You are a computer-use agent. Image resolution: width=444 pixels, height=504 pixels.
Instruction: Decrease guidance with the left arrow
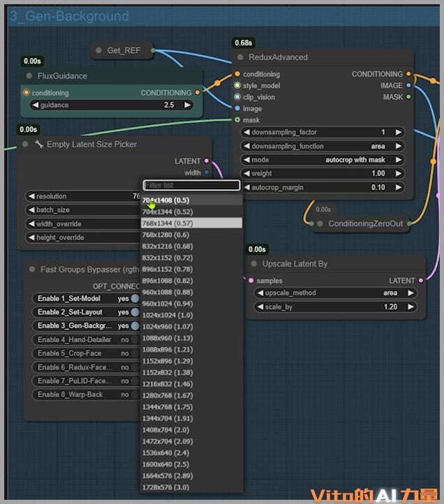click(x=35, y=105)
